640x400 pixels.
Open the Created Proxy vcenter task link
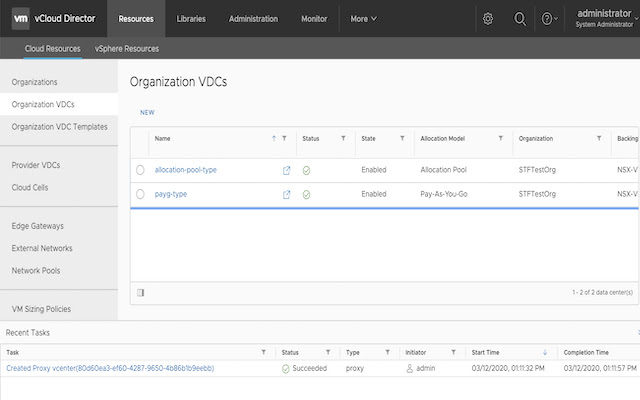point(110,368)
